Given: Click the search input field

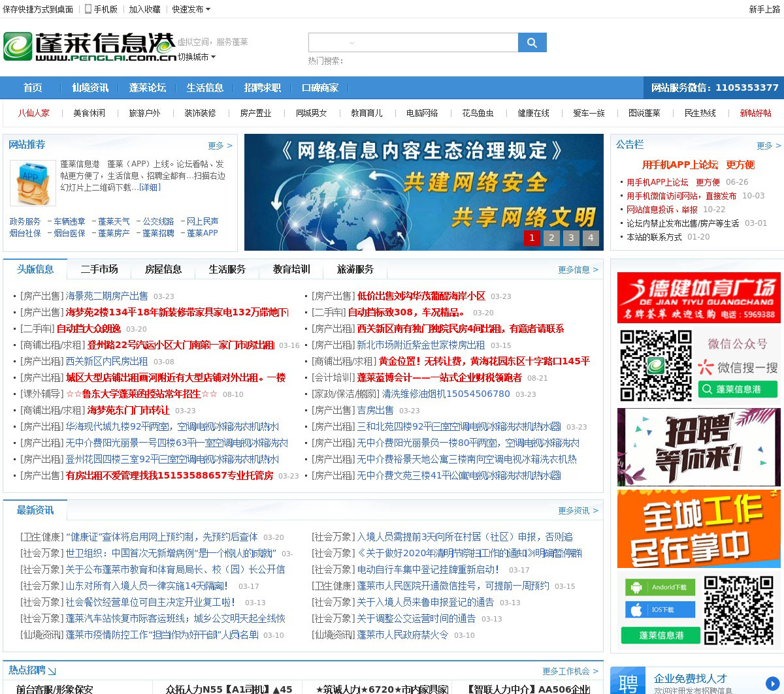Looking at the screenshot, I should tap(413, 42).
